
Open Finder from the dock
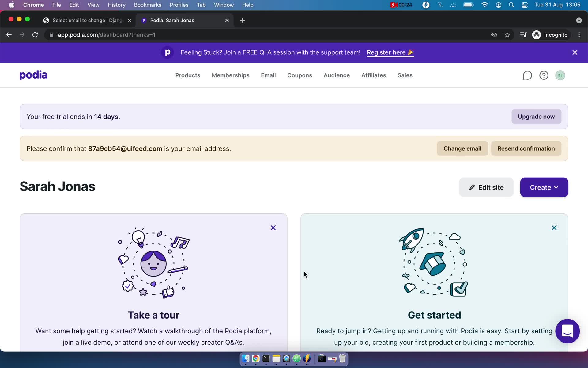(x=246, y=358)
